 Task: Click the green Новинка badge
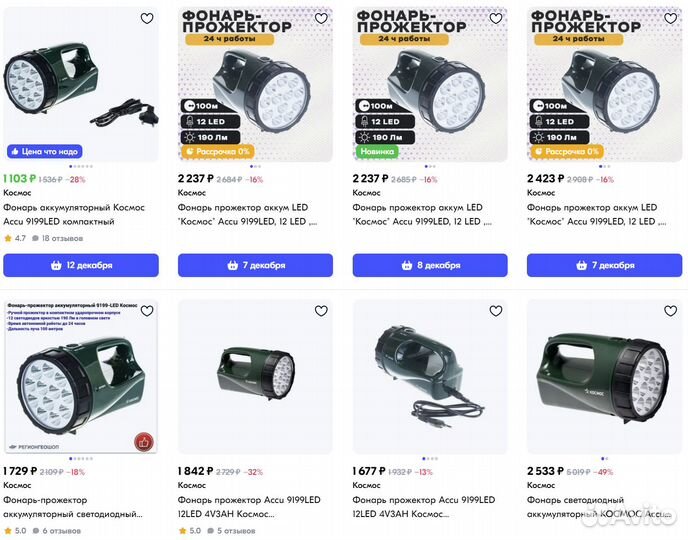pos(378,151)
